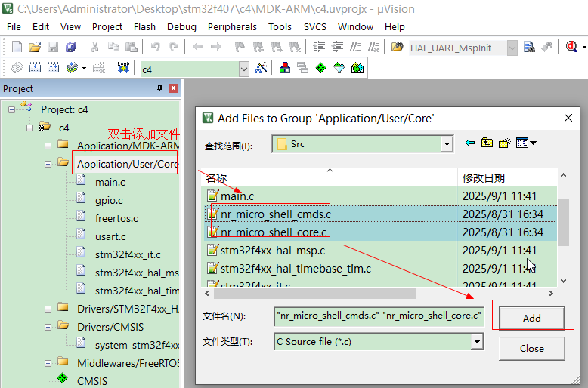Image resolution: width=588 pixels, height=388 pixels.
Task: Click the Save toolbar icon
Action: click(53, 48)
